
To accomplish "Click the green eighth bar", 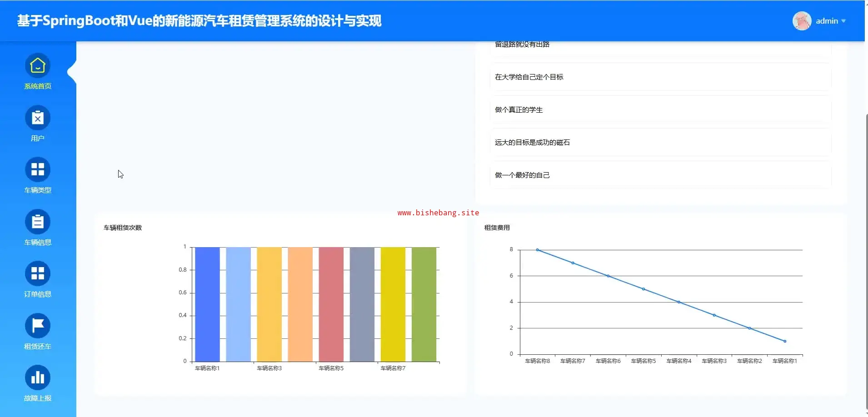I will pos(424,304).
